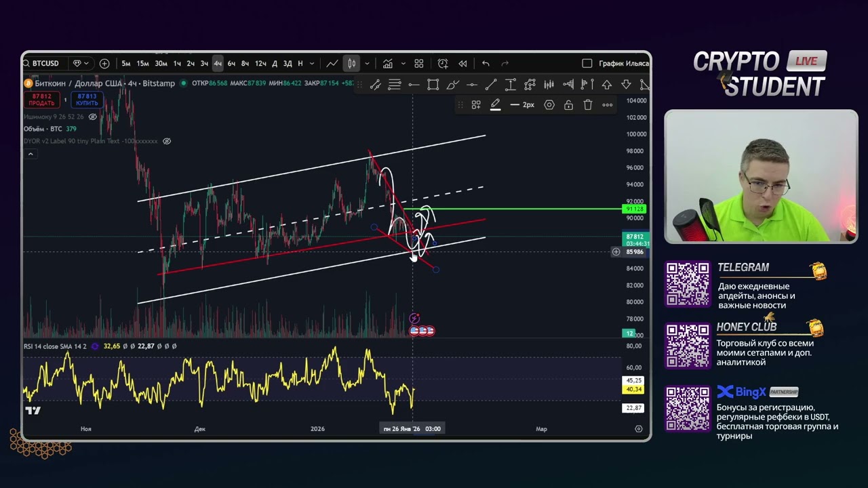This screenshot has width=868, height=488.
Task: Click the green 91 128 price label
Action: [x=635, y=209]
